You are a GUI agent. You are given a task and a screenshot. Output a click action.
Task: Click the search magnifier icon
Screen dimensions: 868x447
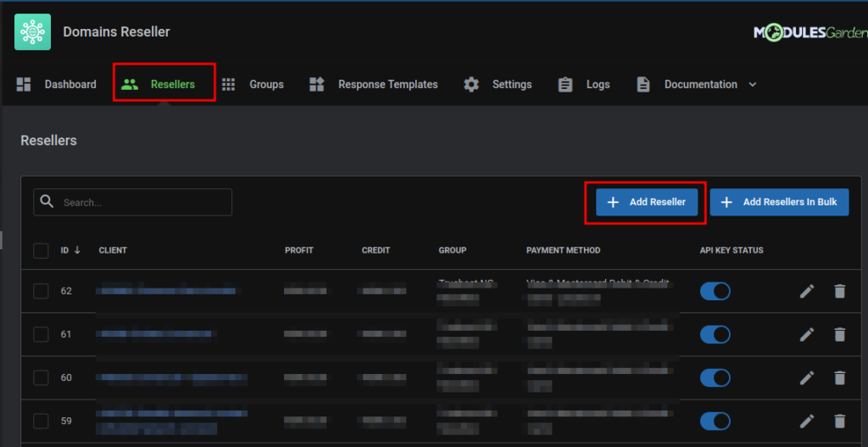click(x=47, y=202)
